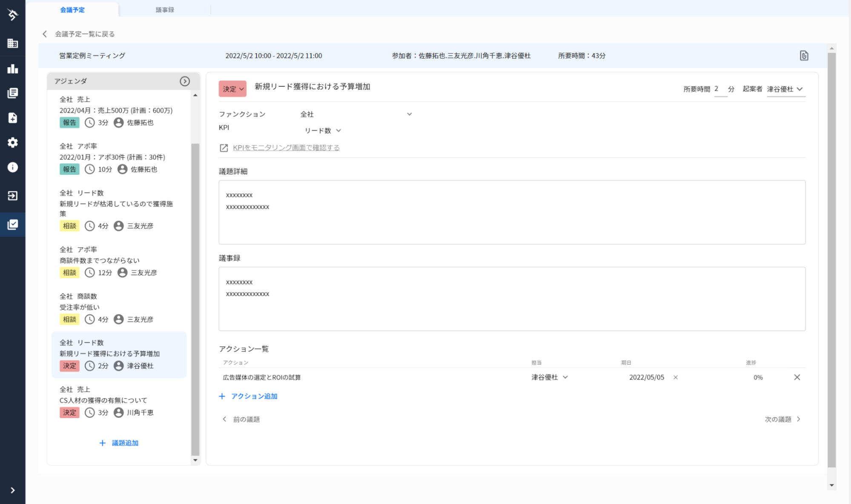The width and height of the screenshot is (851, 504).
Task: Click inside the 議事録 text area
Action: 511,298
